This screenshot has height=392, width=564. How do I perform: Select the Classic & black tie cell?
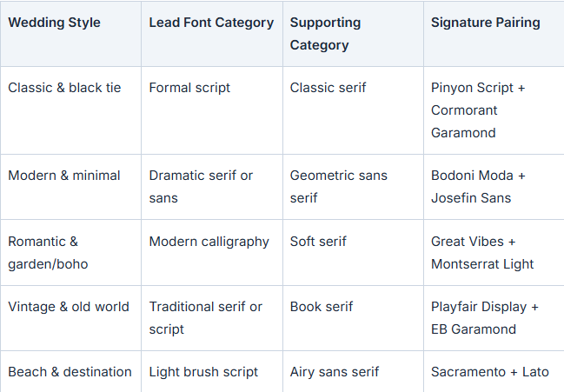[71, 110]
